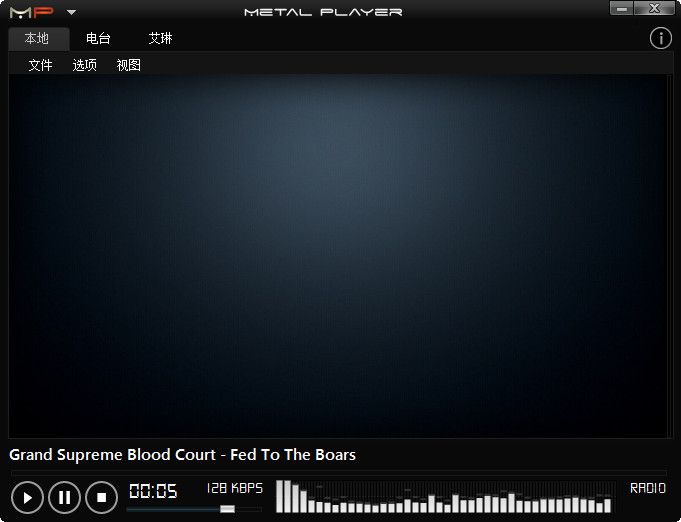Open the 选项 menu
This screenshot has height=522, width=681.
coord(85,65)
